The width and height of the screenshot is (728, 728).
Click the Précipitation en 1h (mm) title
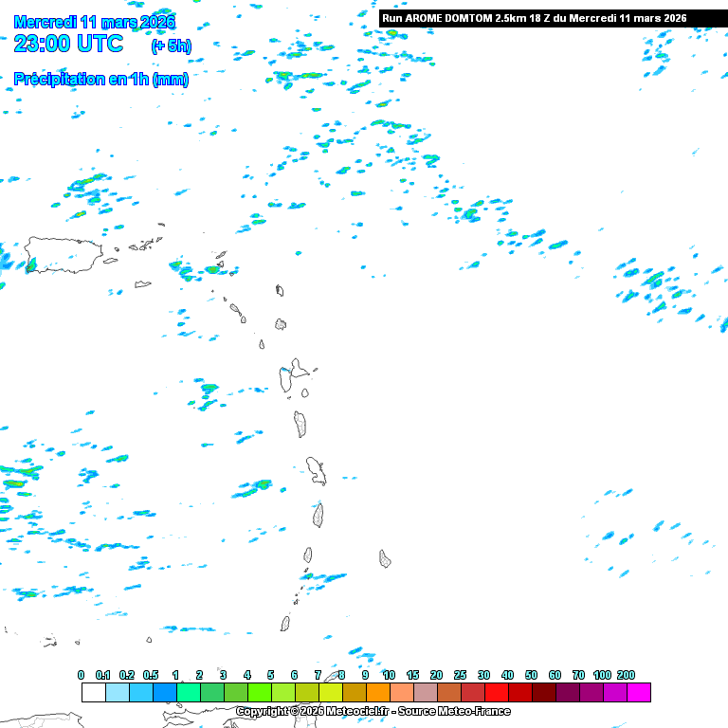tap(101, 80)
